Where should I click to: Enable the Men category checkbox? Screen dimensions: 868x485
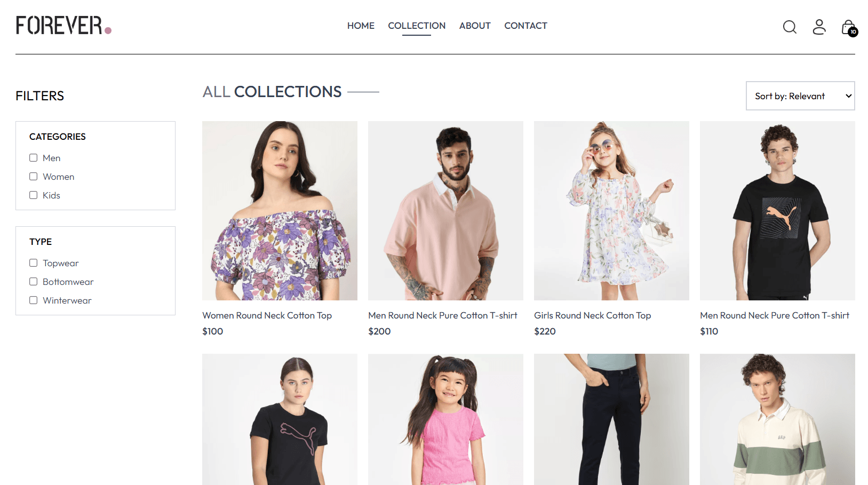tap(34, 158)
